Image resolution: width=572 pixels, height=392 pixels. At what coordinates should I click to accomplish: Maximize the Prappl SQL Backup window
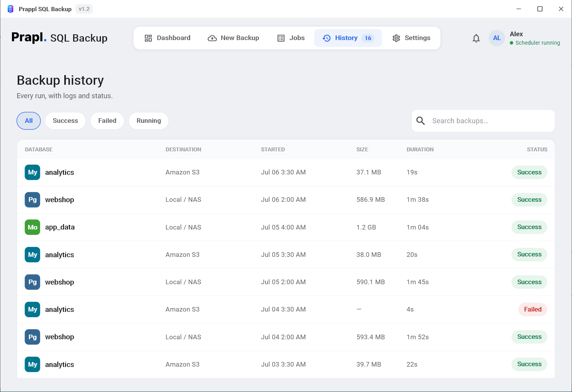coord(540,9)
